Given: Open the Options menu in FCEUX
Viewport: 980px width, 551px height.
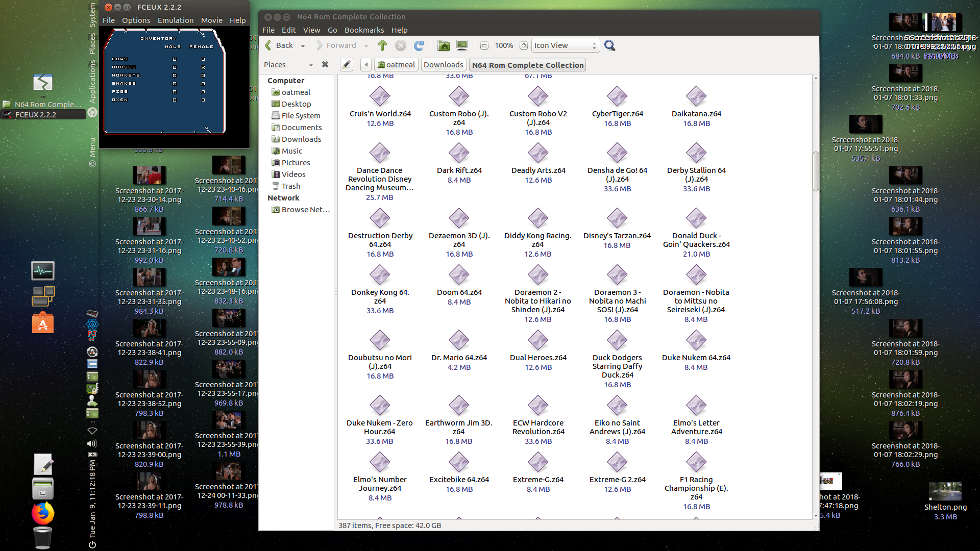Looking at the screenshot, I should (136, 20).
